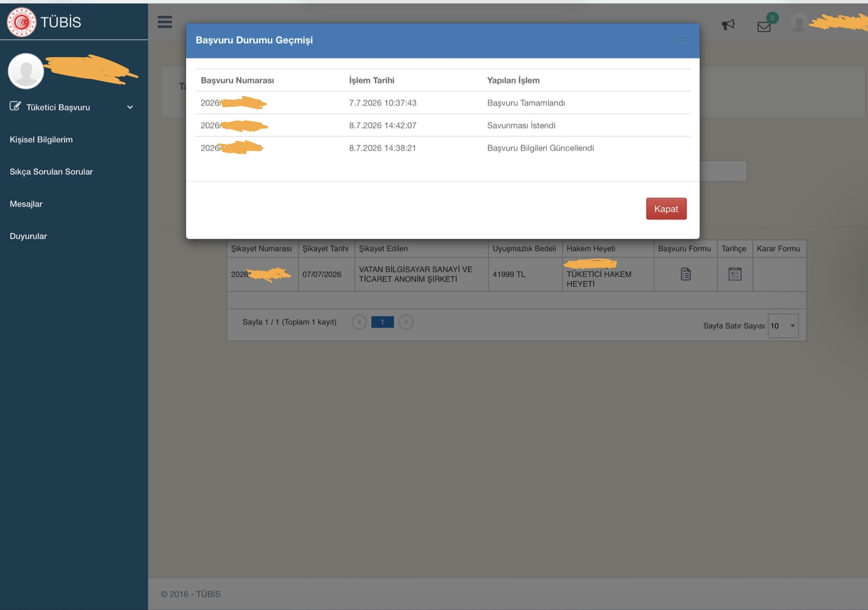The image size is (868, 610).
Task: Go to the previous results page arrow
Action: click(x=359, y=322)
